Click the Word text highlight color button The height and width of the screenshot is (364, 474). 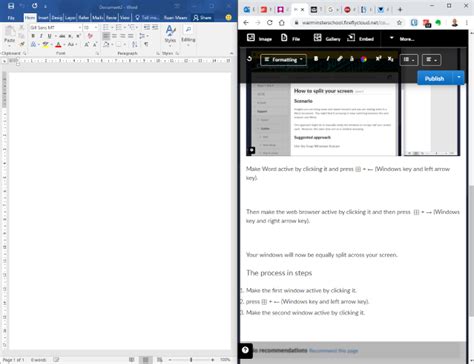45,44
